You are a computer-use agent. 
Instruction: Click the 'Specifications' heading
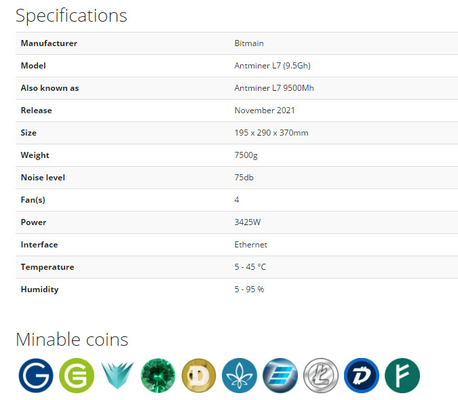tap(71, 16)
